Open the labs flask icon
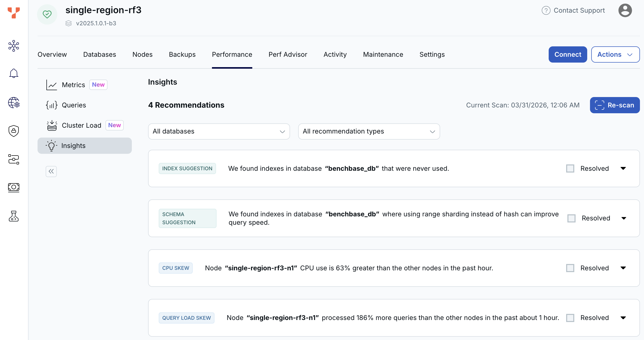Image resolution: width=644 pixels, height=340 pixels. [x=14, y=216]
